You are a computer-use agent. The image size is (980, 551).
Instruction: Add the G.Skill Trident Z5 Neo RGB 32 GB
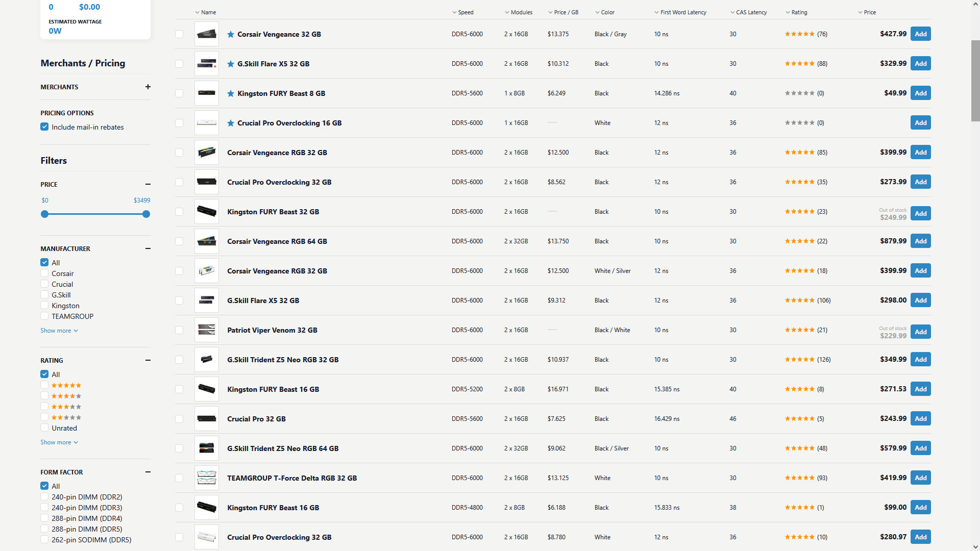coord(920,360)
